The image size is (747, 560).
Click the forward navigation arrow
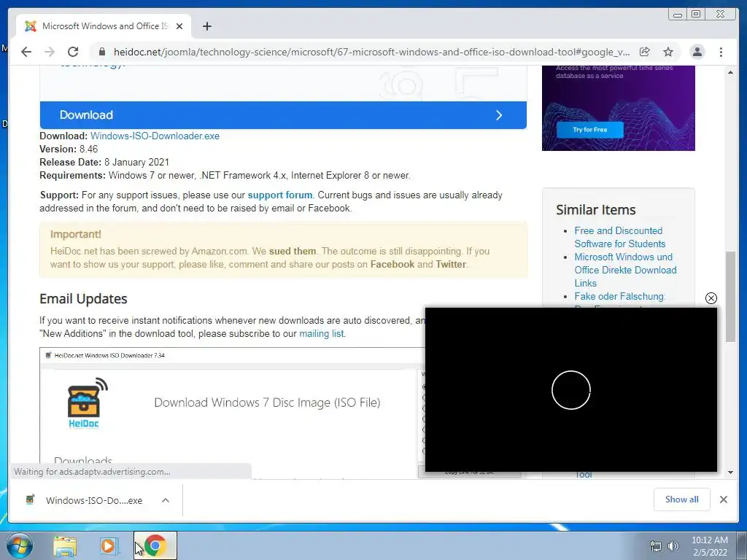[50, 52]
